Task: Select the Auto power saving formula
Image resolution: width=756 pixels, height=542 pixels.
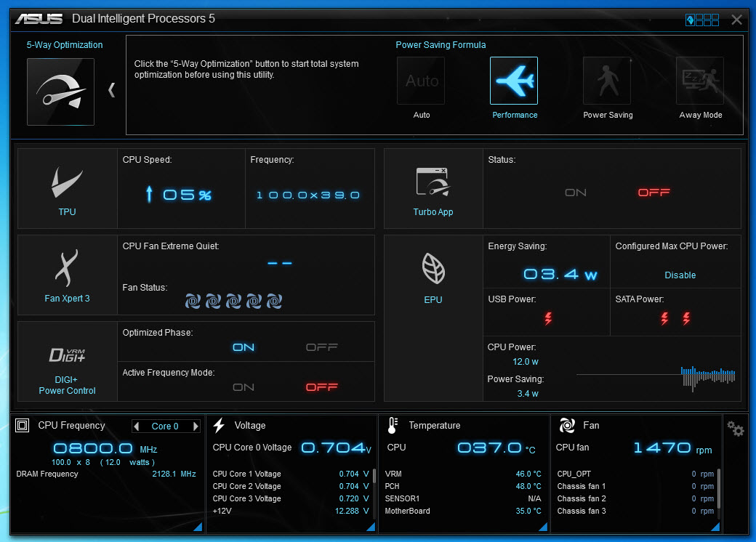Action: point(421,81)
